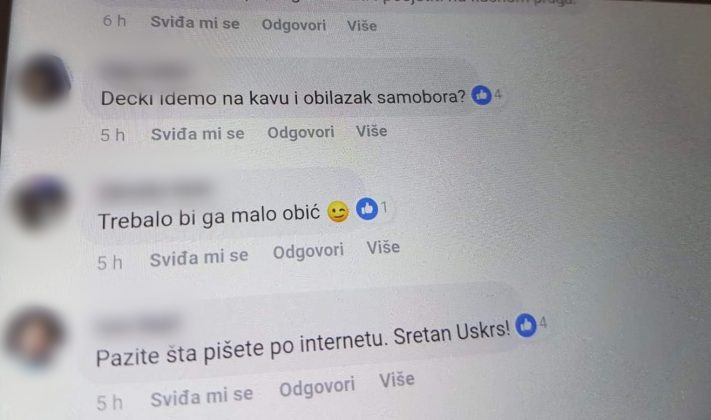Click Odgovori under Sretan Uskrs comment

click(x=317, y=387)
